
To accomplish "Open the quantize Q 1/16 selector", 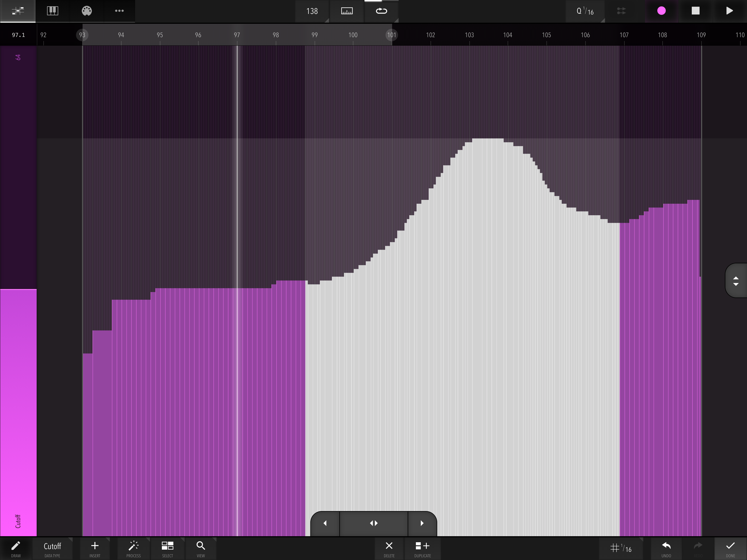I will (x=585, y=11).
